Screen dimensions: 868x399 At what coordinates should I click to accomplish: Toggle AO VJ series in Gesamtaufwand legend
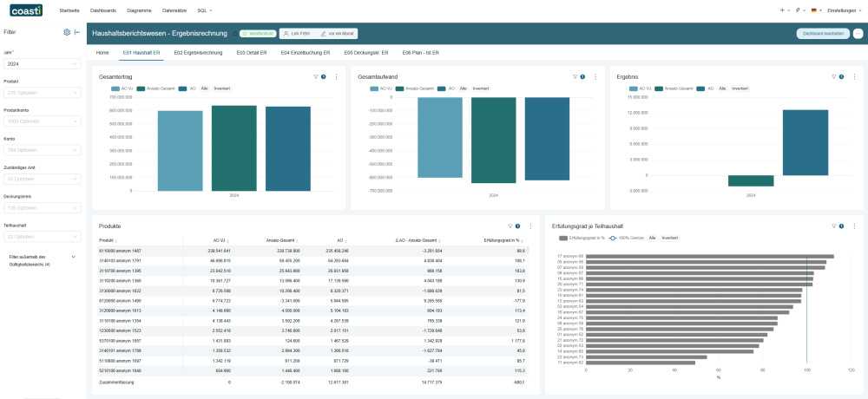tap(380, 88)
